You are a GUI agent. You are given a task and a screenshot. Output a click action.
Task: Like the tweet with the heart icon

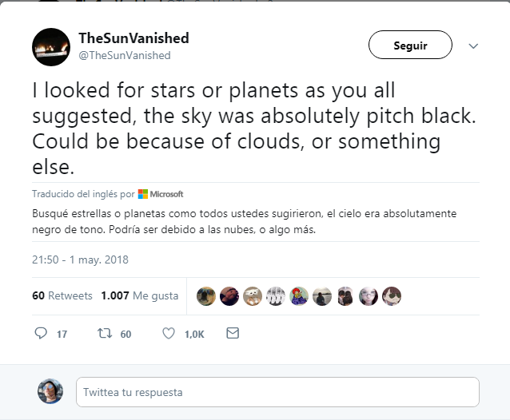pyautogui.click(x=169, y=334)
